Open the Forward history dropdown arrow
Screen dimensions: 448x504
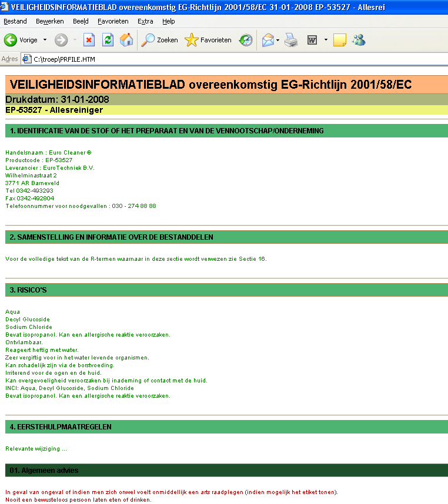(75, 40)
